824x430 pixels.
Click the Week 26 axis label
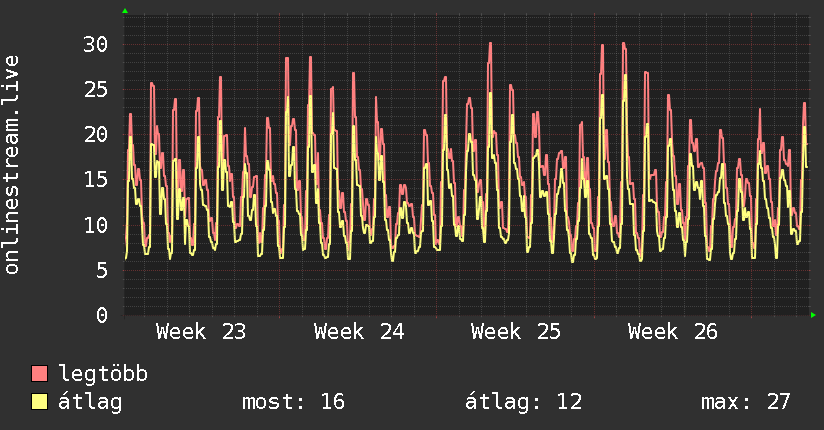click(x=673, y=332)
